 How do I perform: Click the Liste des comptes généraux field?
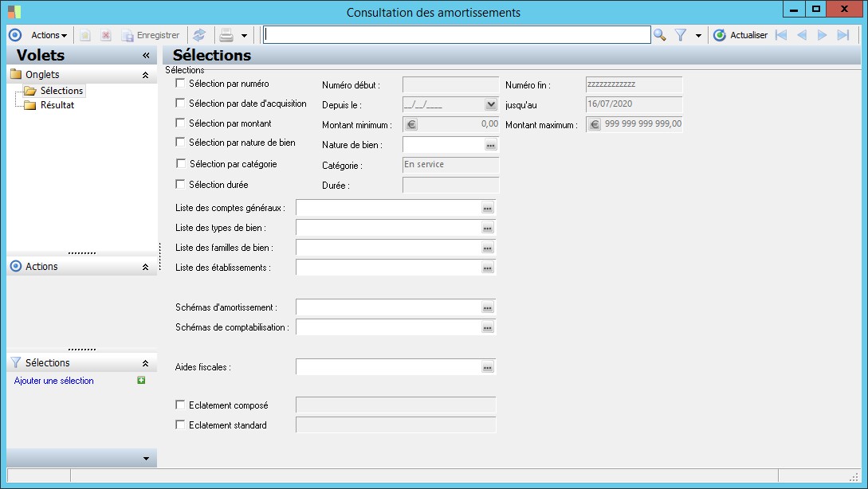pos(387,208)
